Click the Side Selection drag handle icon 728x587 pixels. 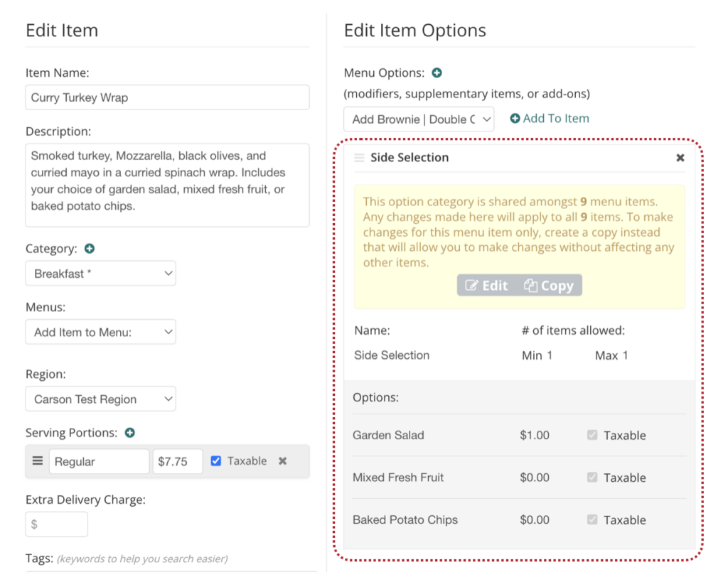(x=359, y=158)
